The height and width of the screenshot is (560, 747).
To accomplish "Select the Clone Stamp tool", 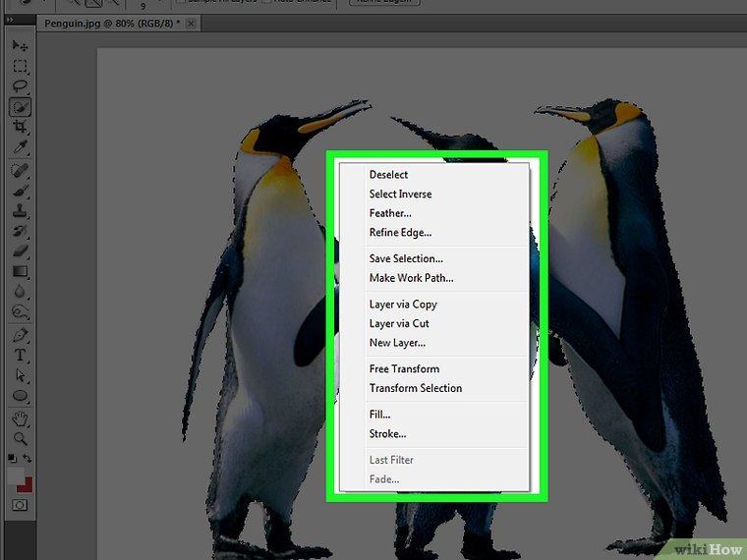I will tap(20, 211).
